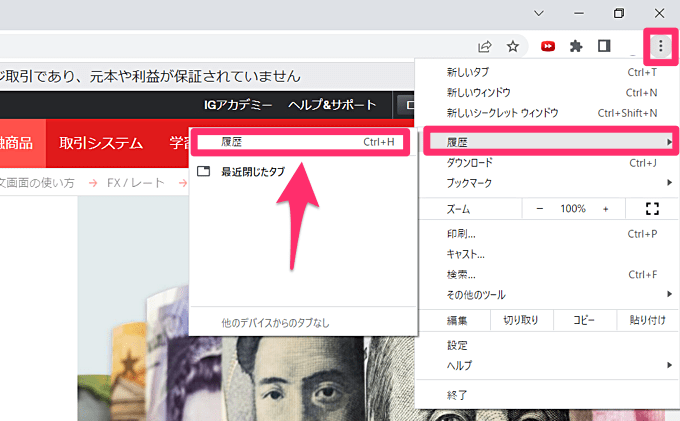
Task: Toggle the side panel icon
Action: click(604, 46)
